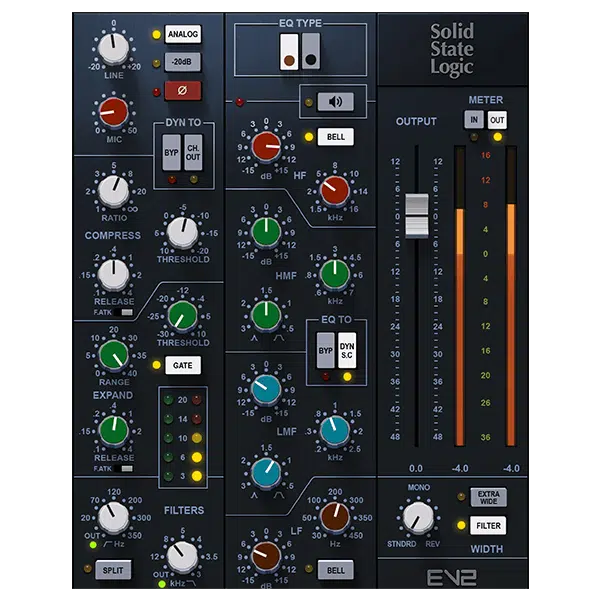Select the METER OUT button
This screenshot has height=600, width=600.
click(x=497, y=120)
